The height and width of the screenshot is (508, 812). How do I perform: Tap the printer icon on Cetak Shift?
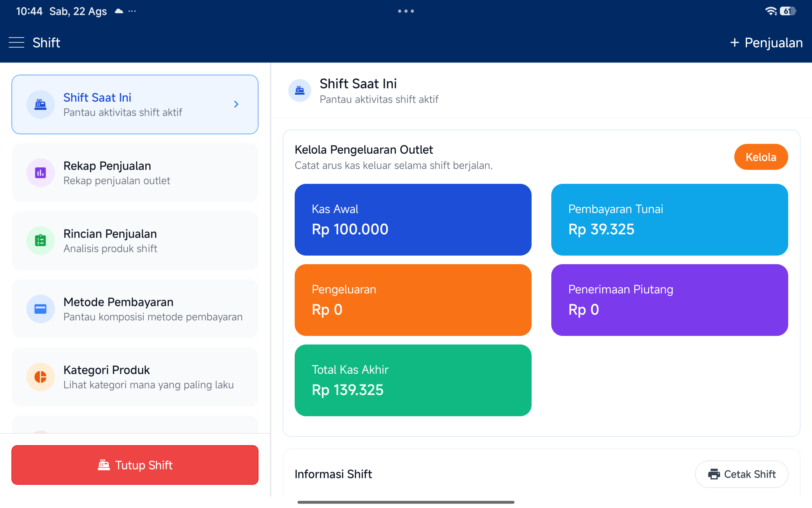[714, 474]
